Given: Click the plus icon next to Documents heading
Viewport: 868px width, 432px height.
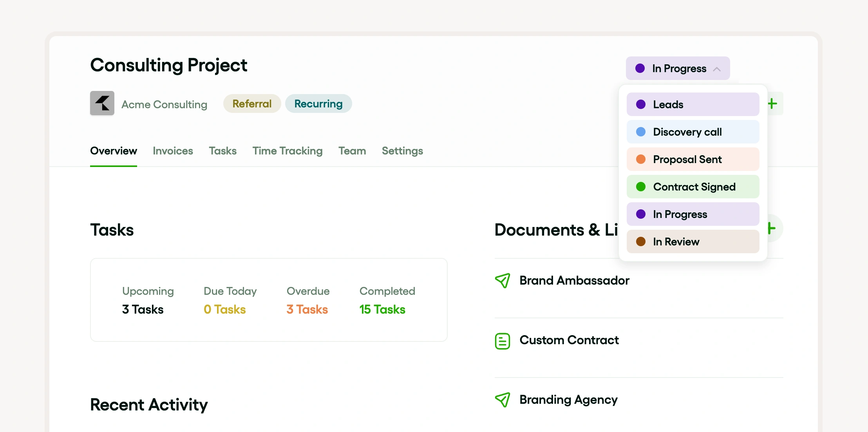Looking at the screenshot, I should tap(773, 228).
